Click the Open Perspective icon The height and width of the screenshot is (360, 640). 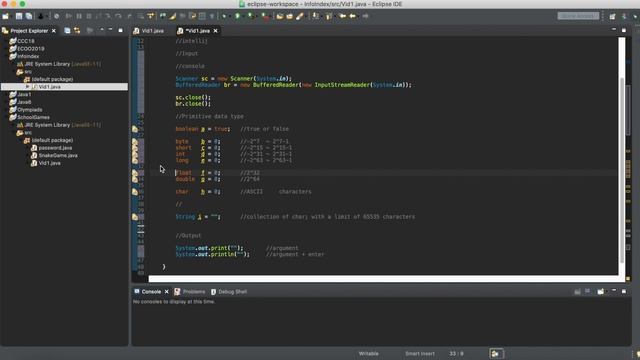point(612,16)
